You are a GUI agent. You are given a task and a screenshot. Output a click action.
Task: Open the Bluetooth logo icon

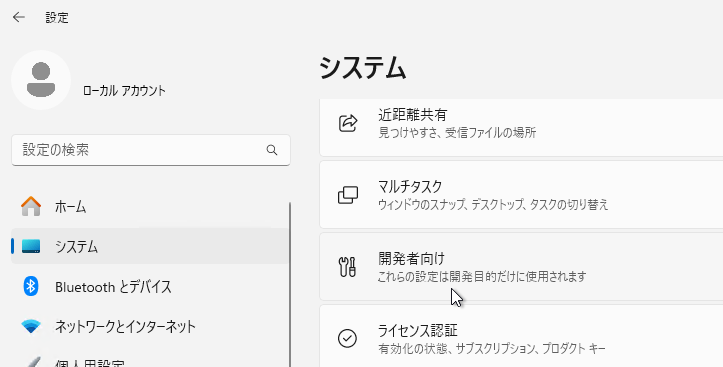pos(31,286)
